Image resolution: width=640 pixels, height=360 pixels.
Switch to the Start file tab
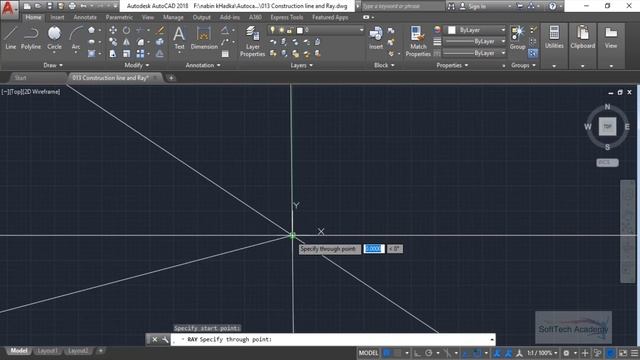(20, 78)
